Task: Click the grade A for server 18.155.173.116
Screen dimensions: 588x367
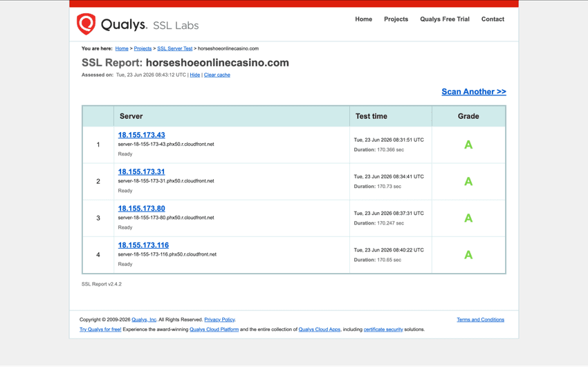Action: pos(468,255)
